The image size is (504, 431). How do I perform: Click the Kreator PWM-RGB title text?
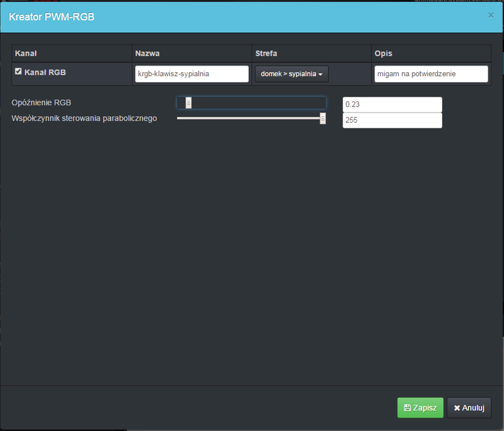click(x=52, y=17)
